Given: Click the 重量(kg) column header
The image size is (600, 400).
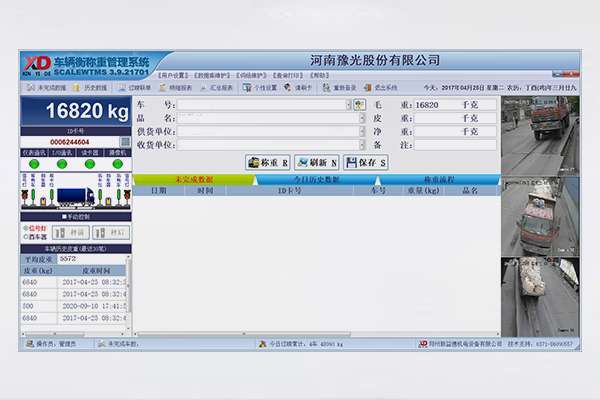Looking at the screenshot, I should tap(423, 190).
